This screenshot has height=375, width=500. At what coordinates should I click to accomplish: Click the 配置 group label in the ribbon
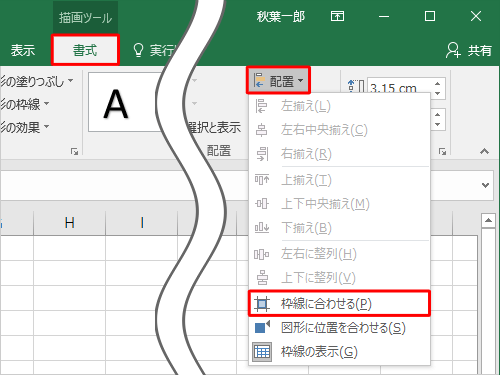[x=219, y=151]
